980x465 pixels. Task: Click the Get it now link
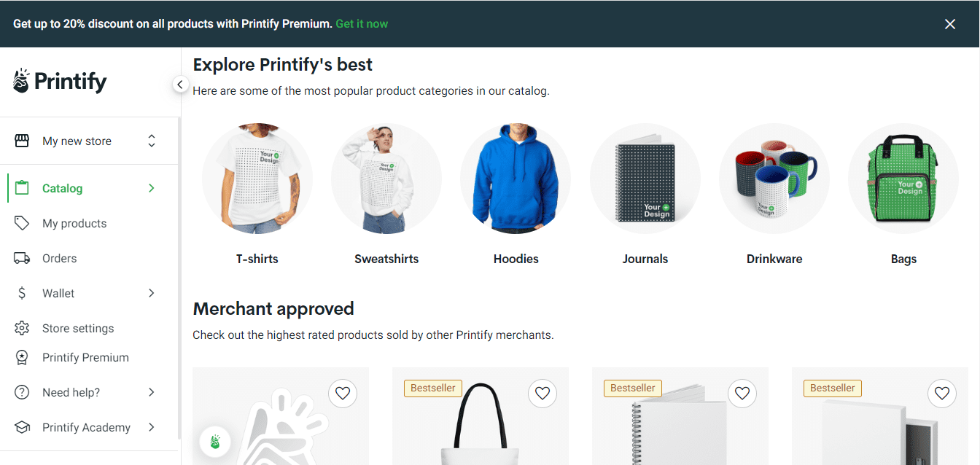coord(362,24)
